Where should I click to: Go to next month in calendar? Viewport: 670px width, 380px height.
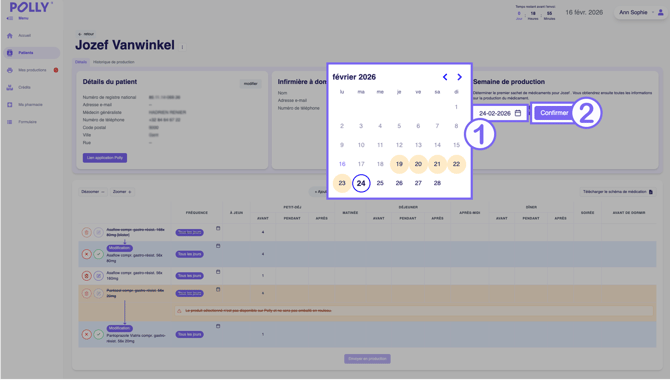click(459, 77)
